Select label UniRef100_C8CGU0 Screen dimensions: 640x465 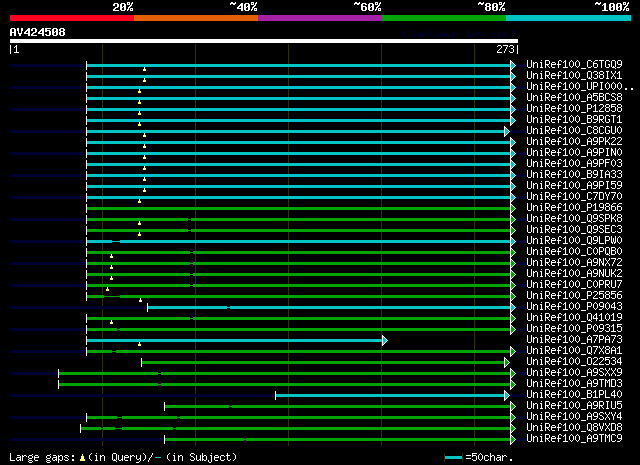[x=574, y=131]
